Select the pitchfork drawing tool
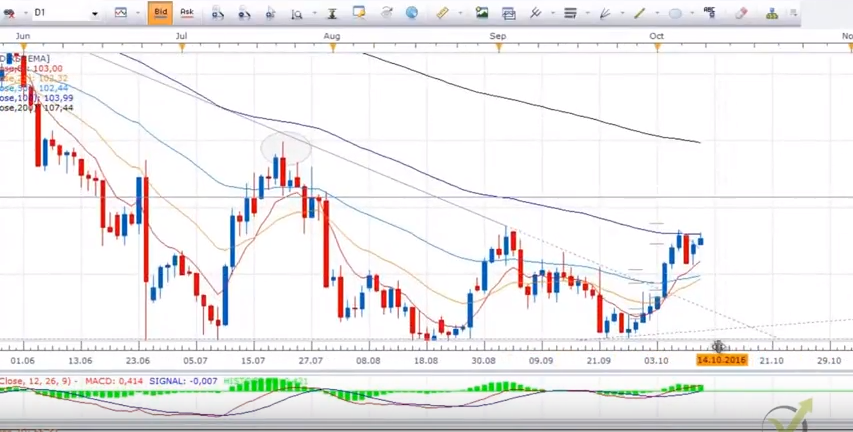Screen dimensions: 853x432 [535, 13]
